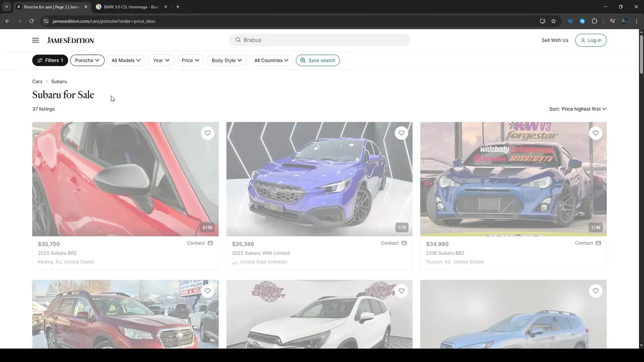Close the Porsche for sale tab
Image resolution: width=644 pixels, height=362 pixels.
point(86,7)
